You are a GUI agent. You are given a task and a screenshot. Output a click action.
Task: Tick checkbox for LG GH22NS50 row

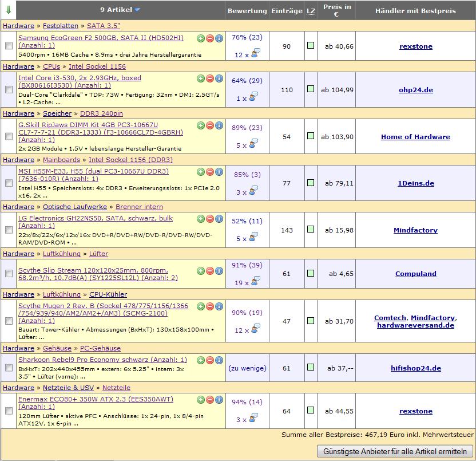9,230
